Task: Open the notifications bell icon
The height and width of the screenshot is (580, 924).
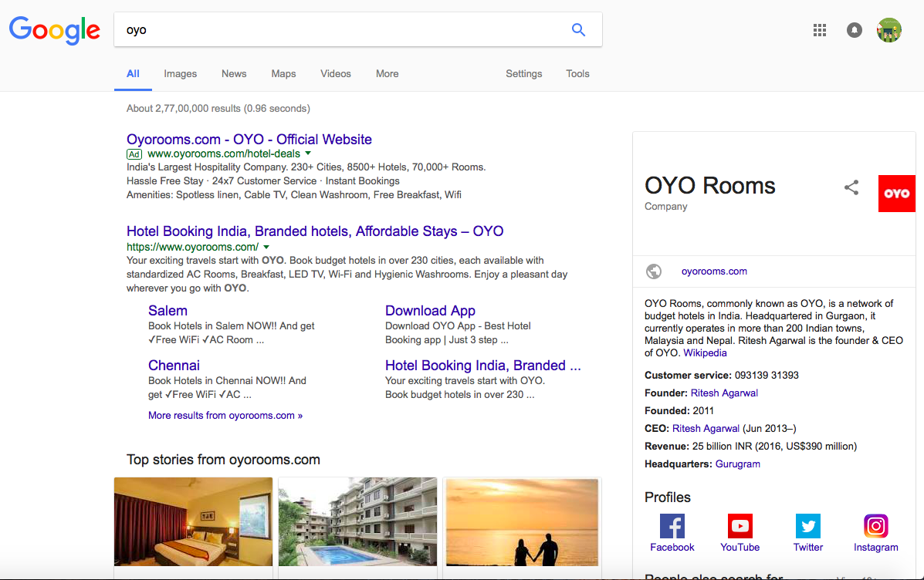Action: [854, 30]
